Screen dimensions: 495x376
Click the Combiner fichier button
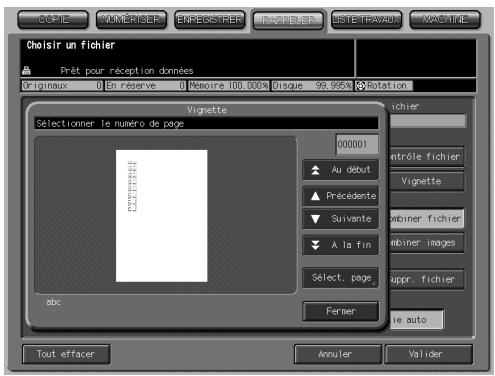coord(426,219)
